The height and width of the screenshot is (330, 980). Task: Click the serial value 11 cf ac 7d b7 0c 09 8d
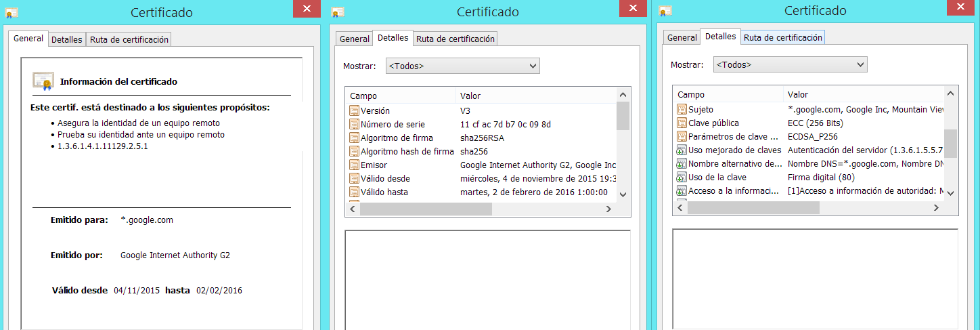click(505, 124)
